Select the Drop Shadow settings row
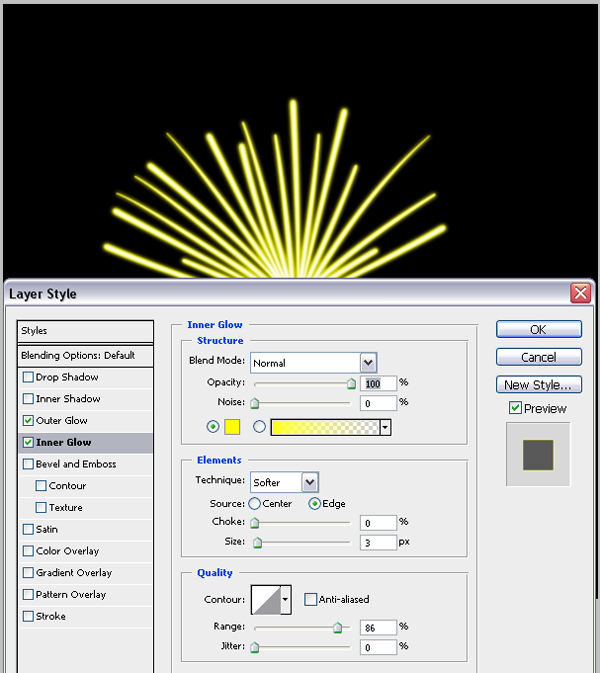The image size is (600, 673). pos(85,377)
